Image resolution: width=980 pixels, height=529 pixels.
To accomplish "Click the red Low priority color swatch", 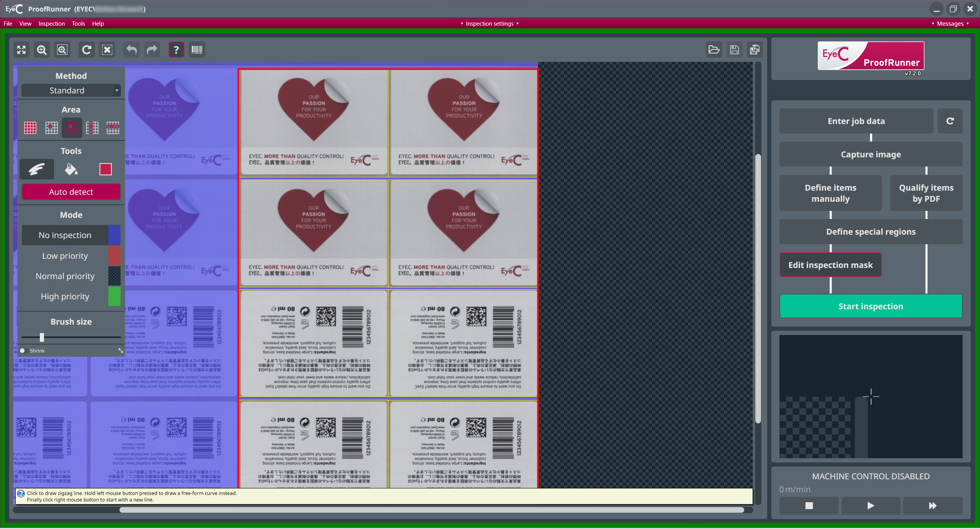I will pyautogui.click(x=114, y=256).
